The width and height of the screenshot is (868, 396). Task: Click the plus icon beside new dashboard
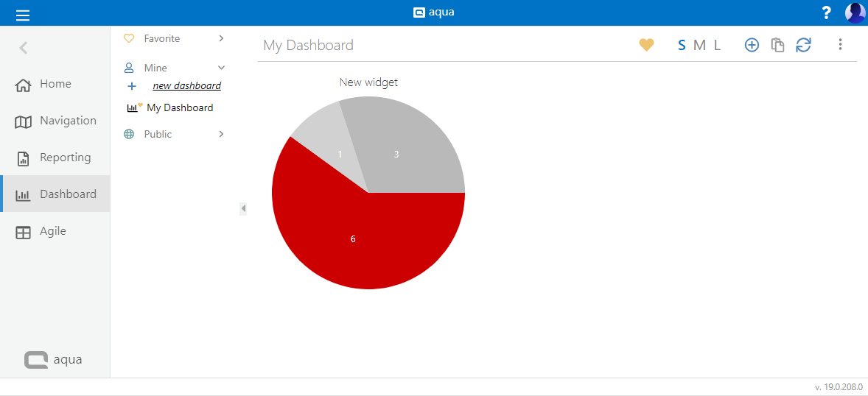point(132,86)
